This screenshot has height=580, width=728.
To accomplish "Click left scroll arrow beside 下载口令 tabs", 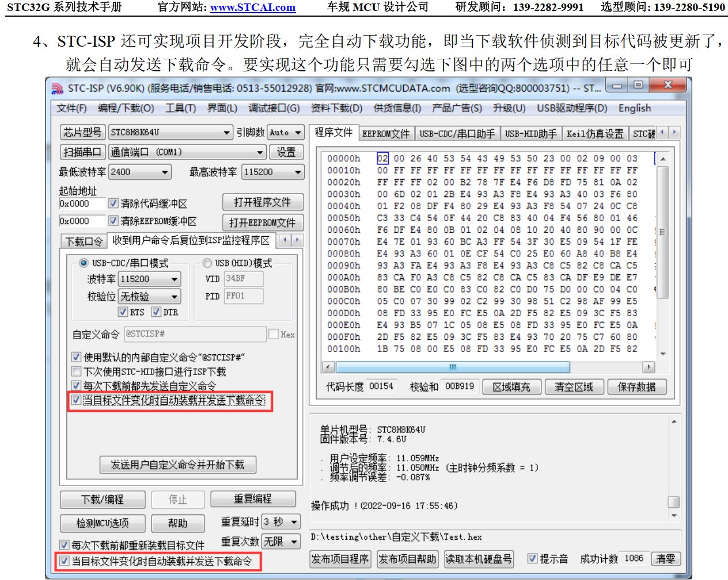I will (x=285, y=240).
